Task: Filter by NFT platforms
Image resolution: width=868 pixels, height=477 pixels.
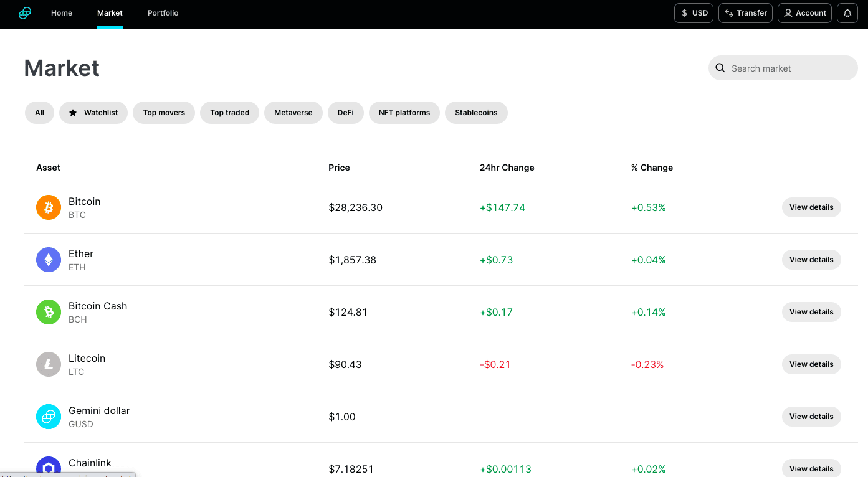Action: (404, 113)
